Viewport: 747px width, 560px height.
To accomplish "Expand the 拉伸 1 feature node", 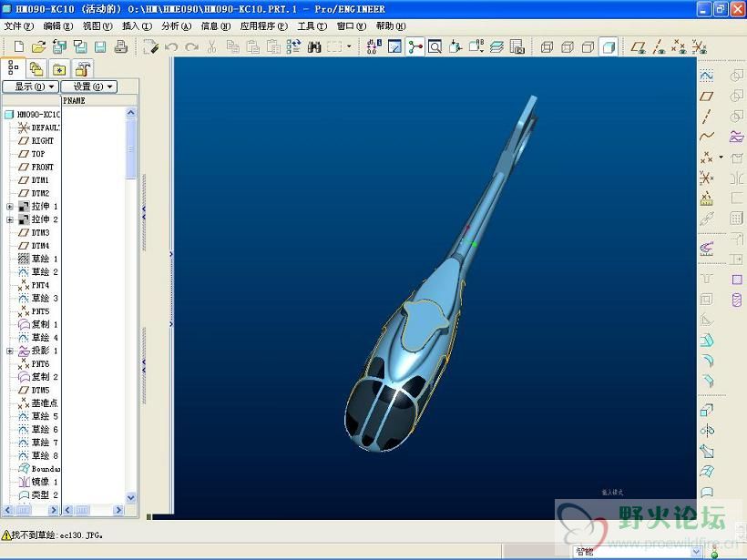I will click(x=9, y=207).
